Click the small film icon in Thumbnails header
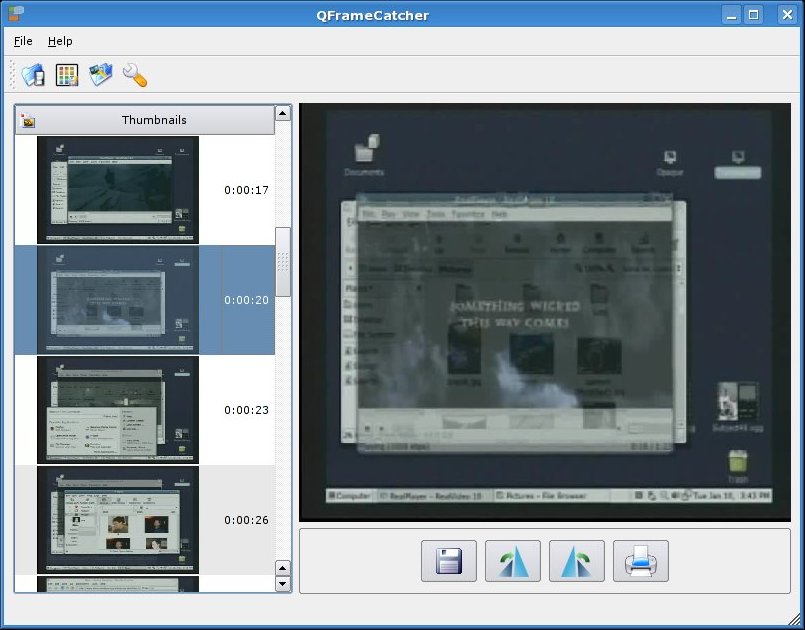 tap(28, 121)
